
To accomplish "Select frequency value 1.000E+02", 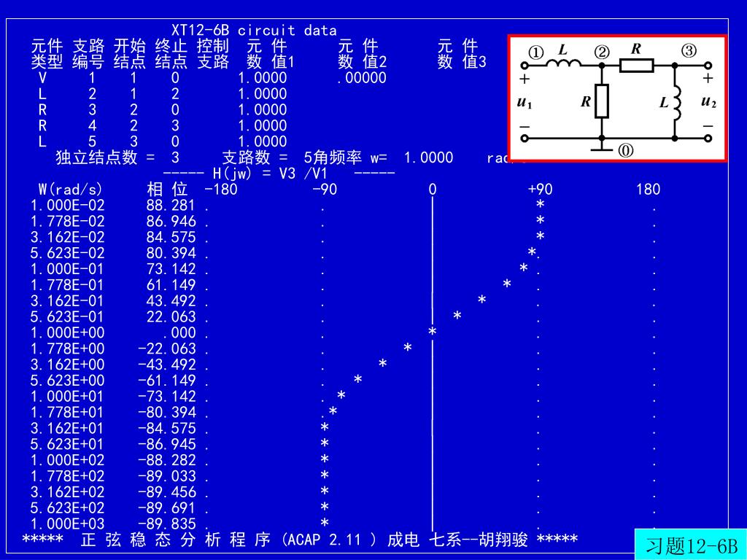I will pyautogui.click(x=67, y=461).
